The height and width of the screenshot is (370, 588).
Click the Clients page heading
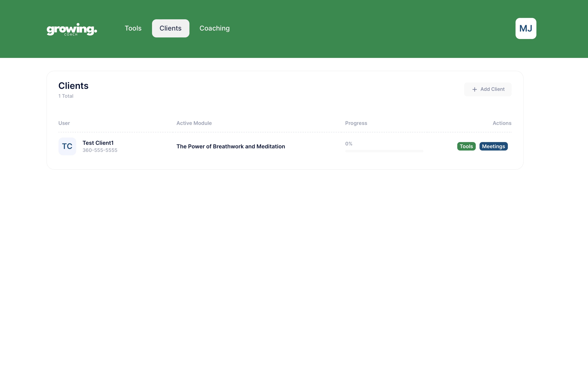pyautogui.click(x=73, y=86)
